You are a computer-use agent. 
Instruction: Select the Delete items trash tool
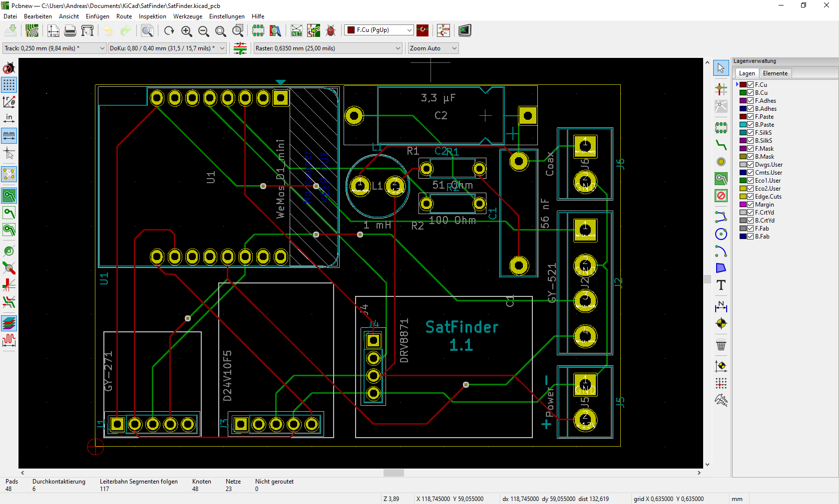click(x=721, y=345)
